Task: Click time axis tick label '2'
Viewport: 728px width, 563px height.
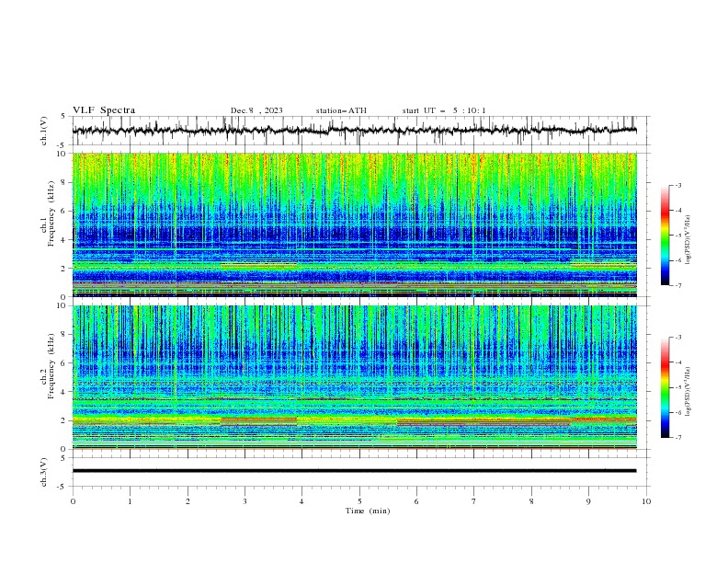Action: pyautogui.click(x=188, y=501)
